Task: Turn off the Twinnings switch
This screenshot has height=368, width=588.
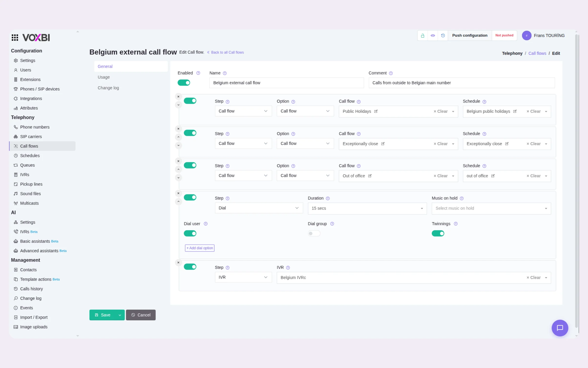Action: 438,234
